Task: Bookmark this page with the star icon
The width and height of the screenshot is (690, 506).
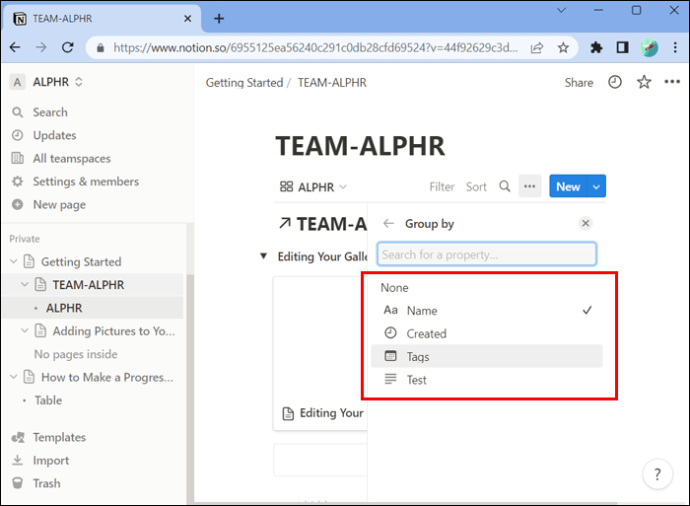Action: [x=563, y=48]
